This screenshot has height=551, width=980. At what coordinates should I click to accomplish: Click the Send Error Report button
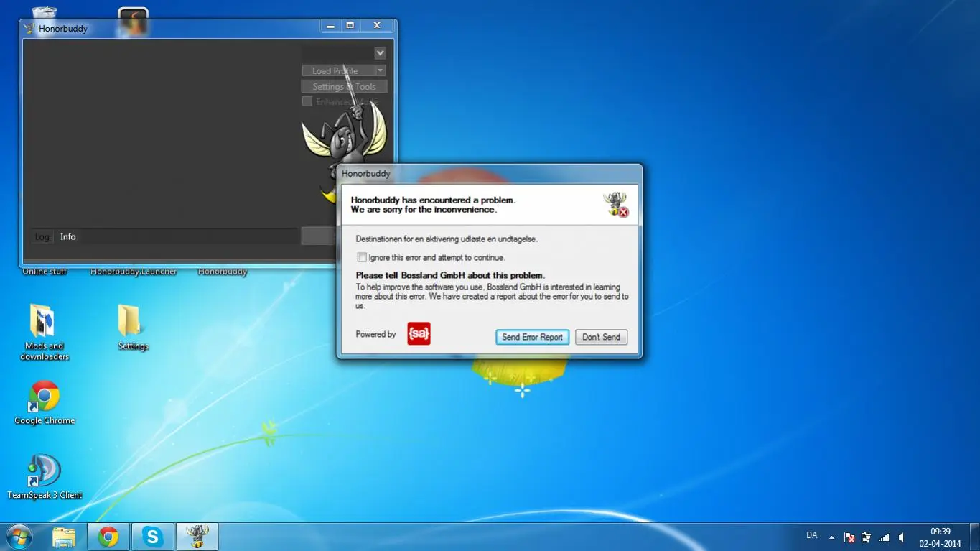coord(532,337)
